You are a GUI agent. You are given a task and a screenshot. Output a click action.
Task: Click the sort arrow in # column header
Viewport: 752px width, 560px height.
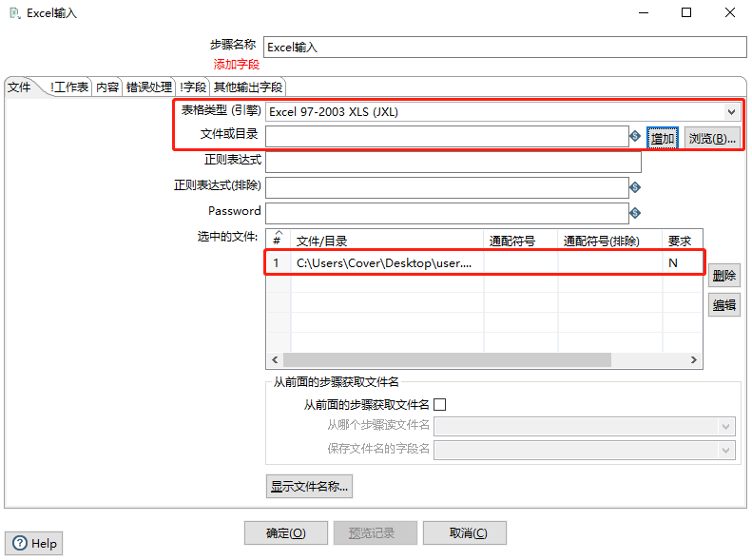[278, 234]
